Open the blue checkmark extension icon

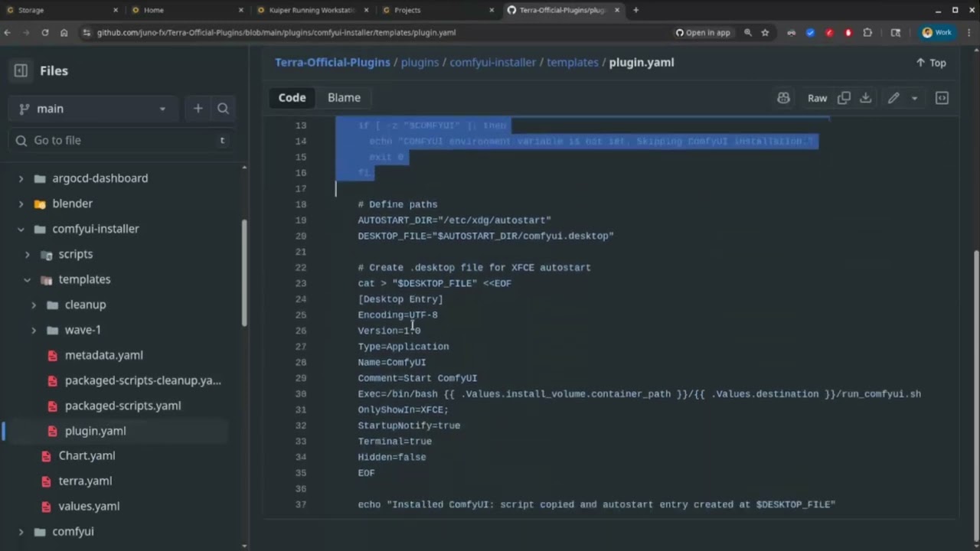(x=810, y=33)
